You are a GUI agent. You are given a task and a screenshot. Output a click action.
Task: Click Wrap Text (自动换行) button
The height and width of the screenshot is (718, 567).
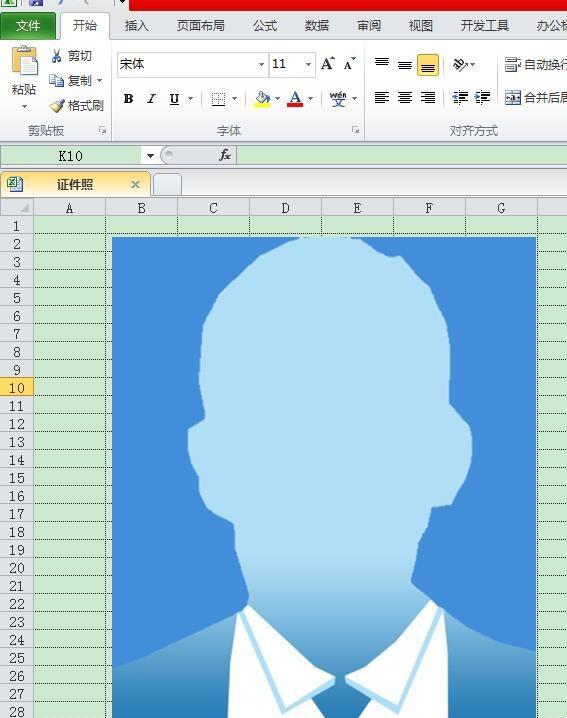click(x=535, y=65)
